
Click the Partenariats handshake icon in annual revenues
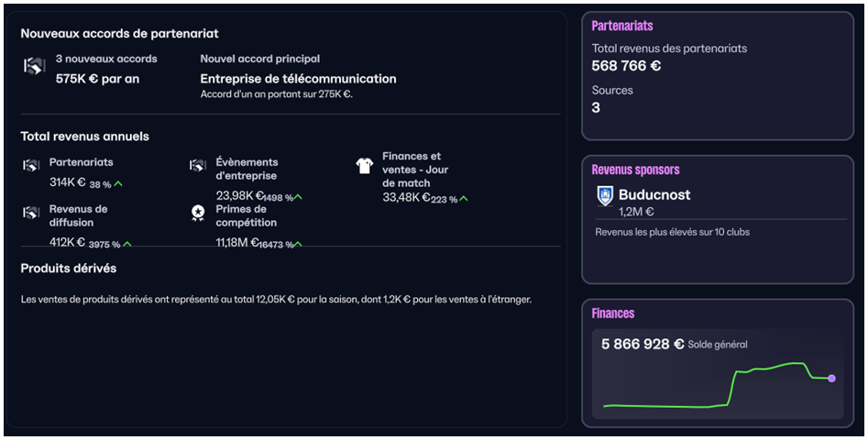pos(31,166)
